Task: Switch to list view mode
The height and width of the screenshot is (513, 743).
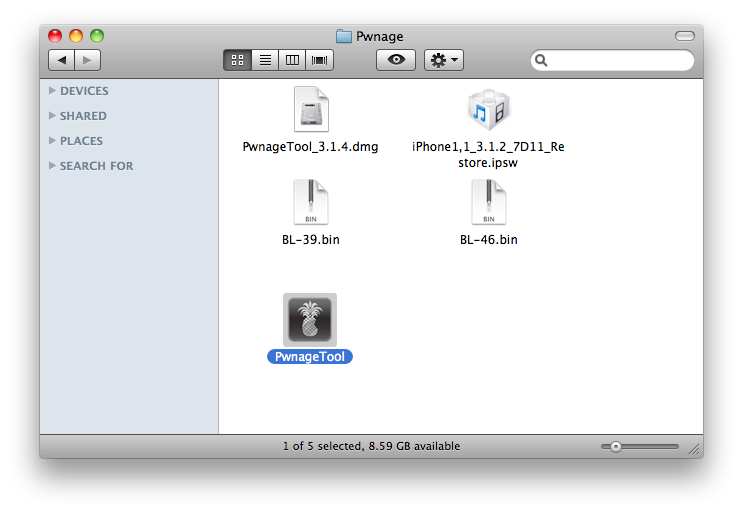Action: 265,60
